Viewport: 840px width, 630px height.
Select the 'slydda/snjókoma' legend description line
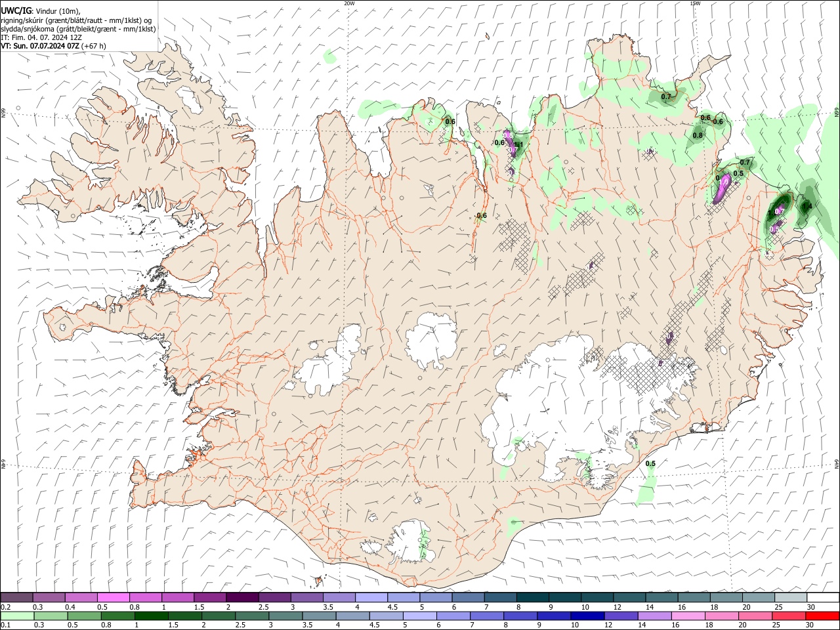pyautogui.click(x=78, y=29)
